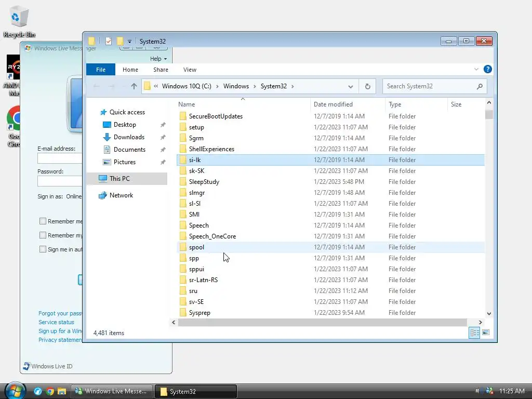Expand chevron after System32 in breadcrumb
The width and height of the screenshot is (532, 399).
coord(292,86)
